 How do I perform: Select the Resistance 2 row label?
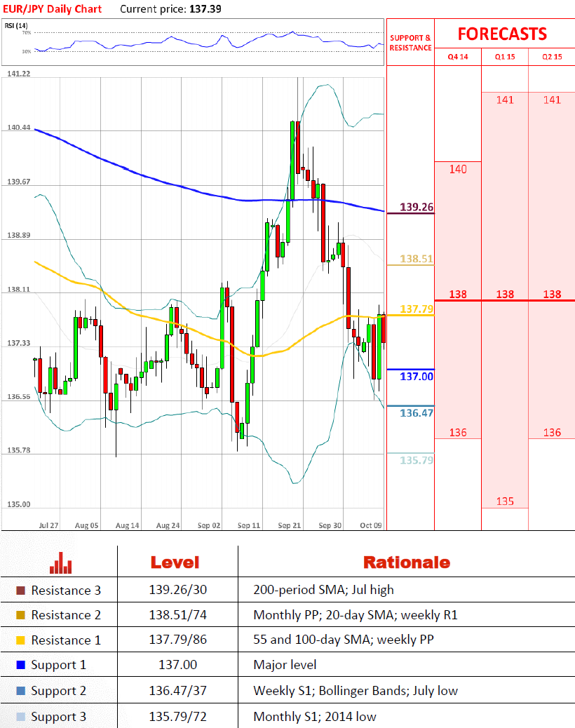click(x=66, y=615)
